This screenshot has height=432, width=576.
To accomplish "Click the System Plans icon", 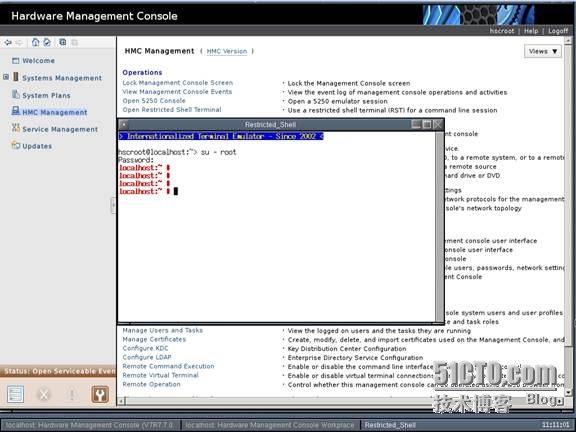I will pos(16,94).
